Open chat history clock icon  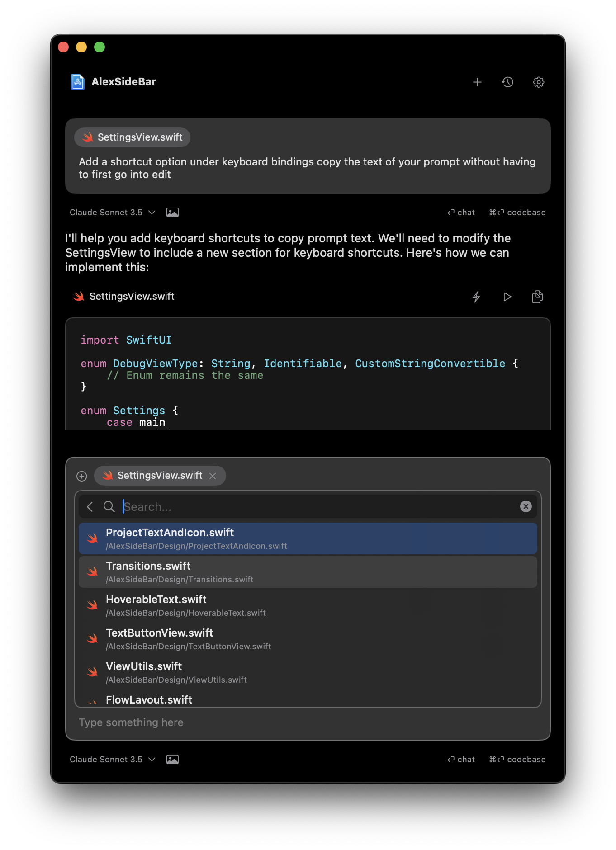coord(507,82)
